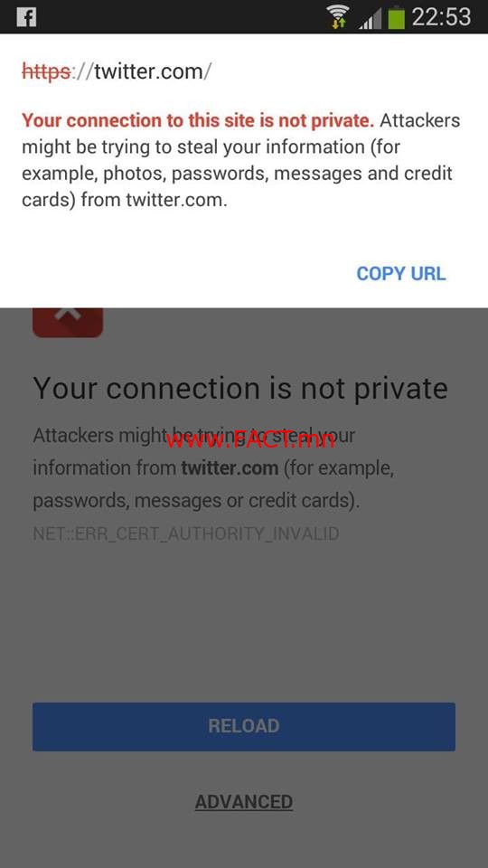Tap the 'passwords, messages or credit cards' line
The width and height of the screenshot is (488, 868).
[x=196, y=501]
